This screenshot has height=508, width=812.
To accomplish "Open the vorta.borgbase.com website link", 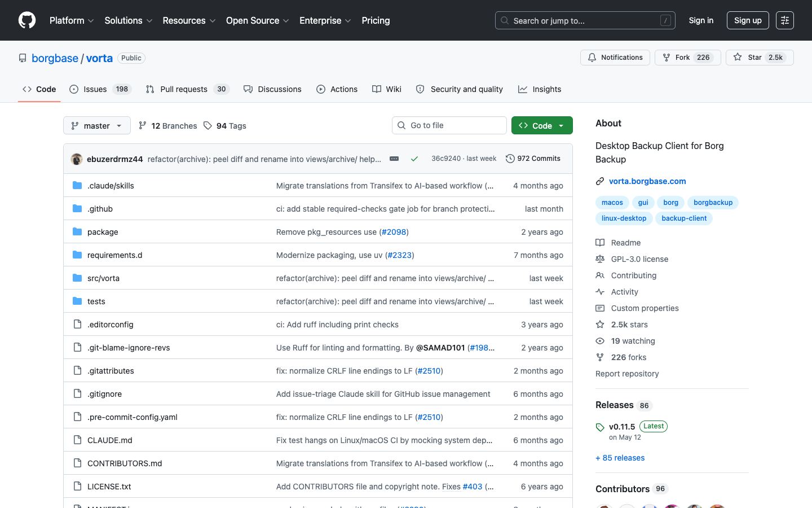I will pyautogui.click(x=647, y=181).
